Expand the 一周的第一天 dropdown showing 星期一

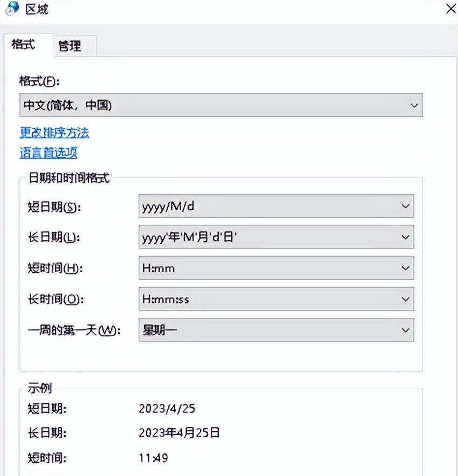tap(276, 330)
